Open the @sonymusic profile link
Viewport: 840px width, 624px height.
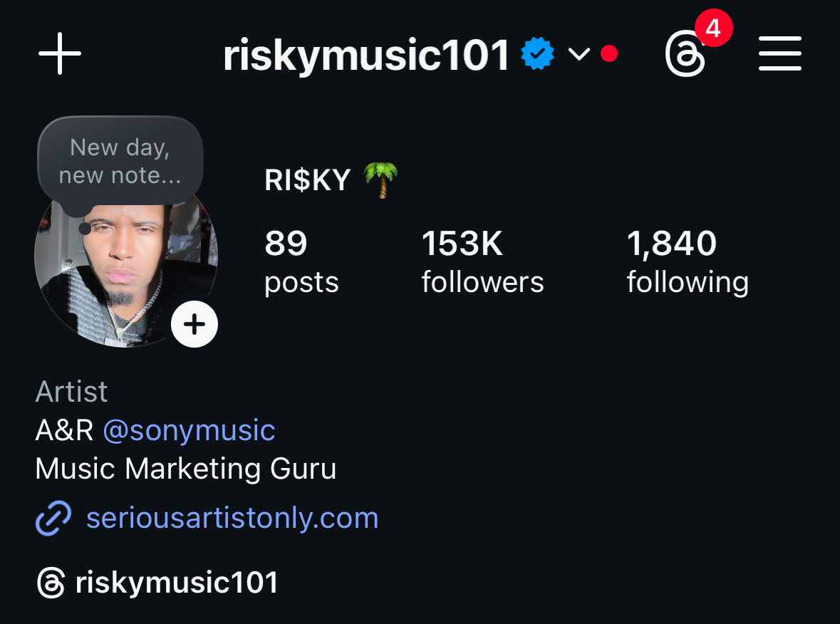point(188,430)
